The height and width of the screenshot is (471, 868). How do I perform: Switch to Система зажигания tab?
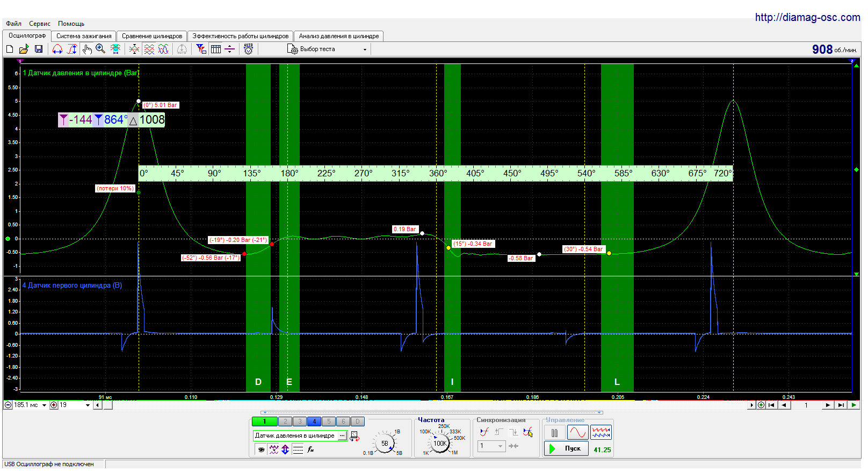click(84, 36)
